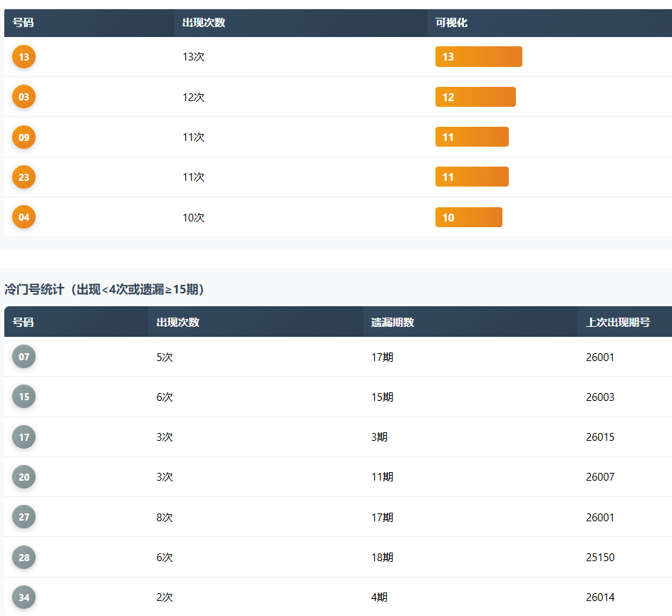Viewport: 672px width, 616px height.
Task: Select the gray 28 number ball
Action: [x=24, y=558]
